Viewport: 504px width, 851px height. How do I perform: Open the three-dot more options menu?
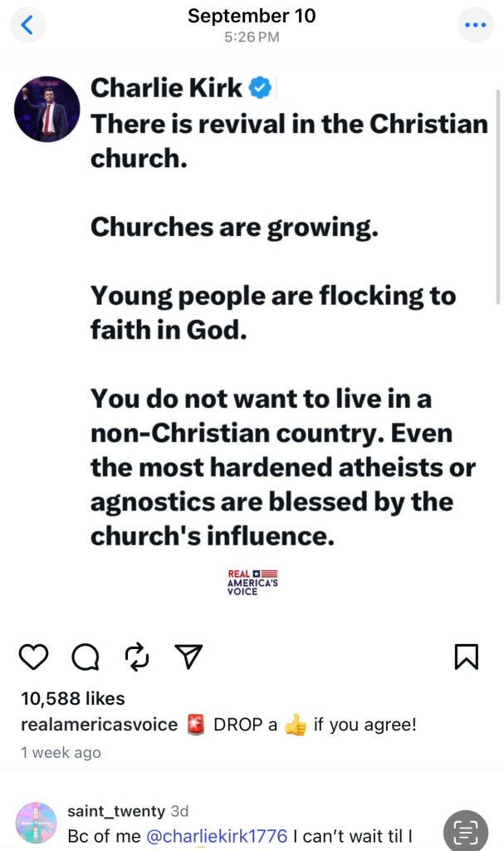tap(475, 25)
